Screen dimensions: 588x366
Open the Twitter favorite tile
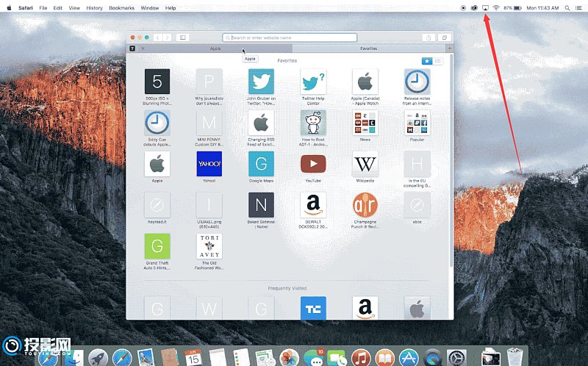coord(261,82)
